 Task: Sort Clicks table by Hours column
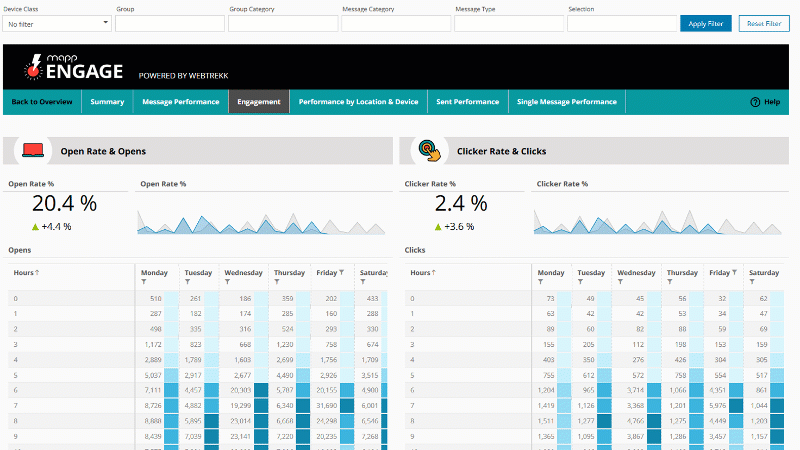point(424,272)
